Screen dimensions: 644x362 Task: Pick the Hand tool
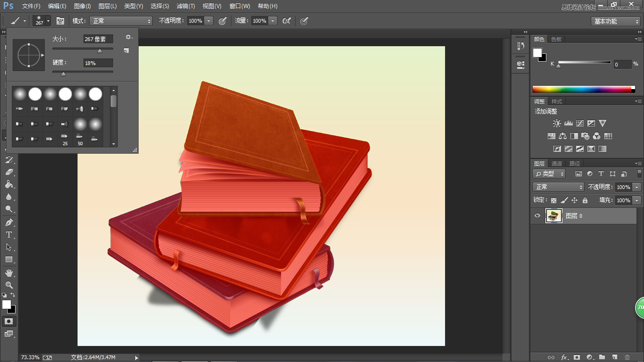pos(9,273)
